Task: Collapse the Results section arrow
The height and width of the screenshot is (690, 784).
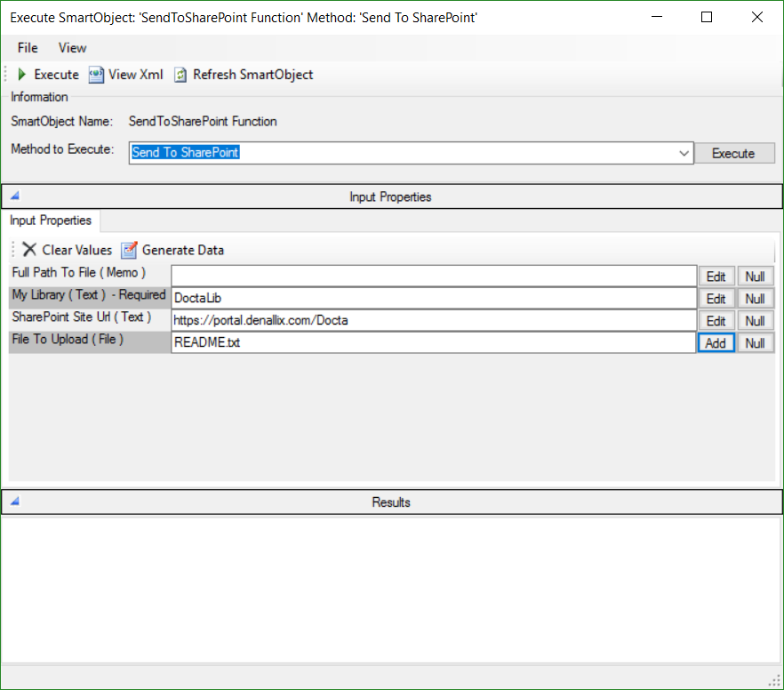Action: [x=13, y=501]
